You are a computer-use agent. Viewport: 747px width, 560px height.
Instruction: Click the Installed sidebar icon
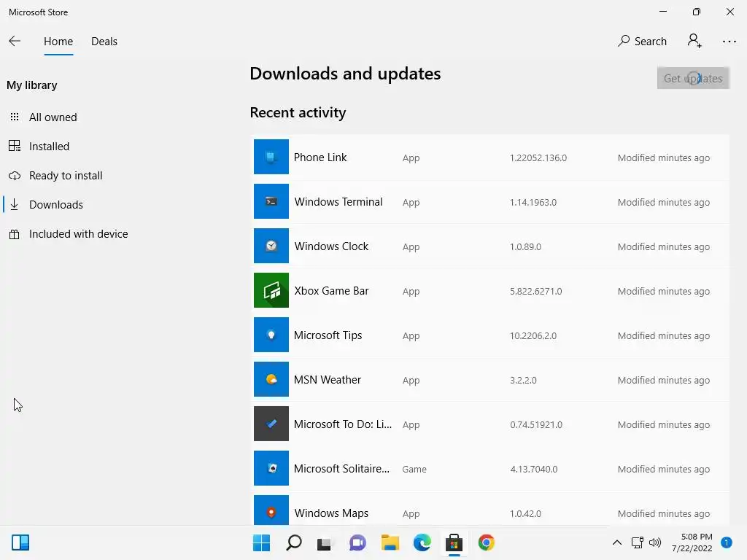click(x=15, y=146)
